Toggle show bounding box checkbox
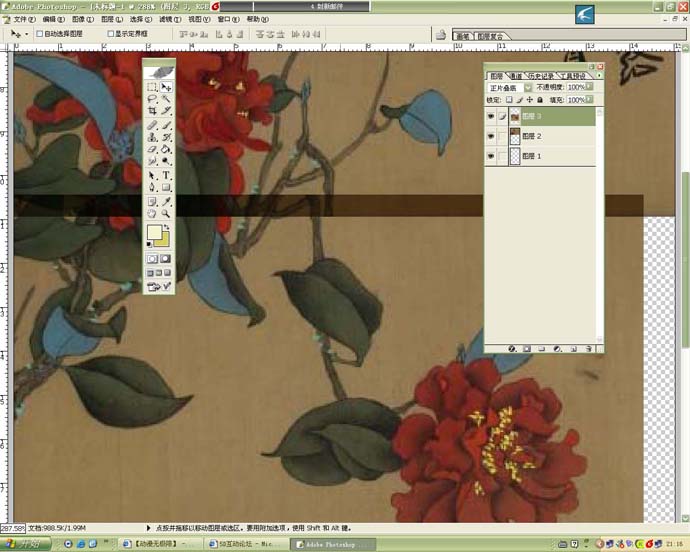Screen dimensions: 690x552 [x=111, y=34]
